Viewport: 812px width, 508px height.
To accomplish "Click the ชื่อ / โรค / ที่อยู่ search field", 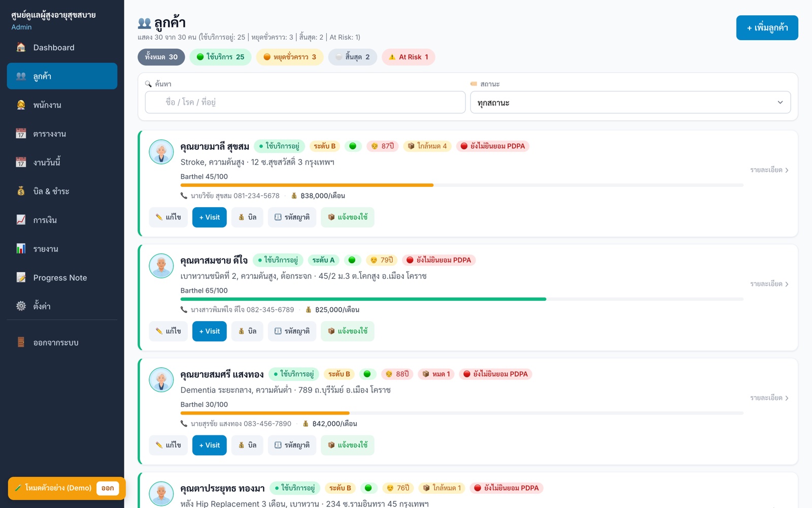I will click(305, 103).
